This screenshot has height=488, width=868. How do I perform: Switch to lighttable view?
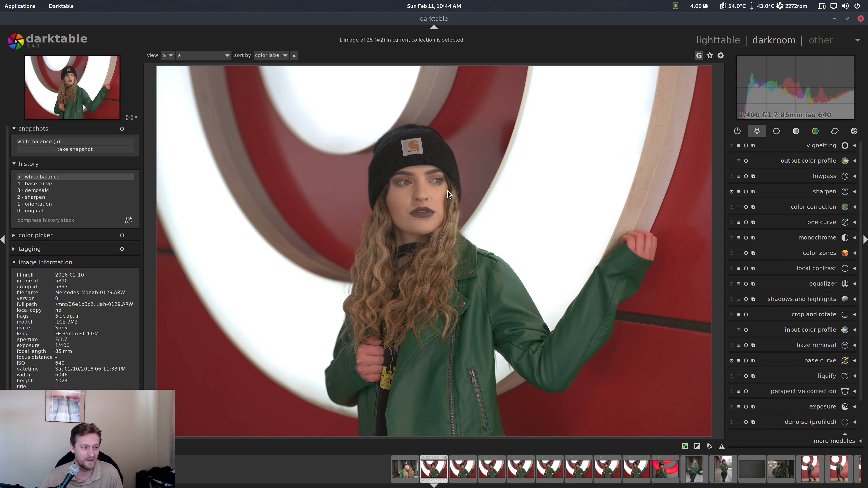[x=718, y=40]
